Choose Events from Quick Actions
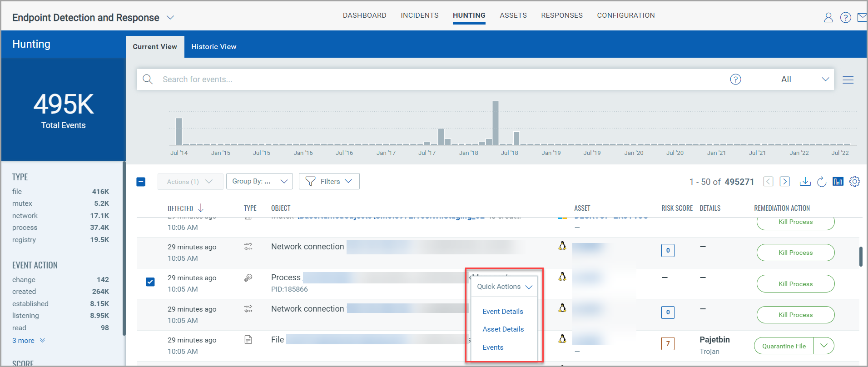 click(493, 347)
